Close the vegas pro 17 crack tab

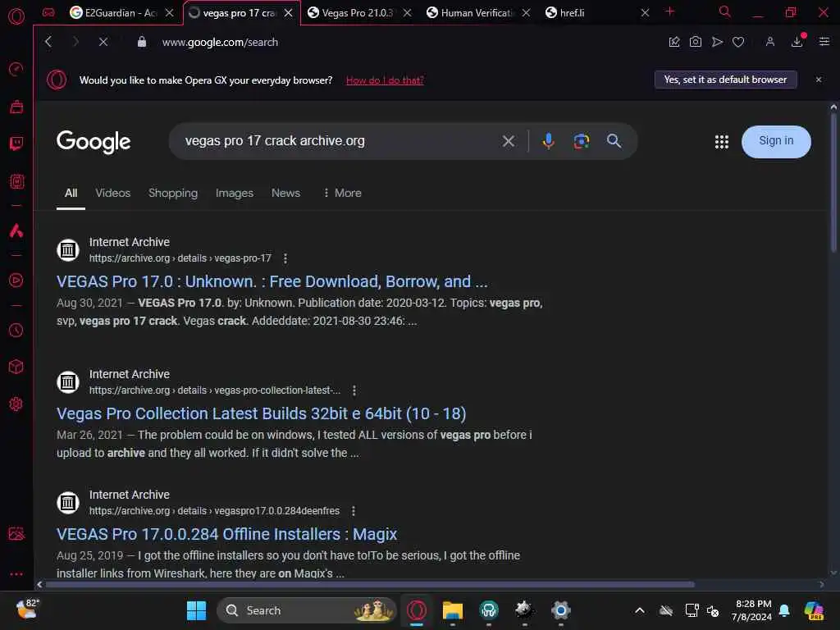click(x=288, y=13)
